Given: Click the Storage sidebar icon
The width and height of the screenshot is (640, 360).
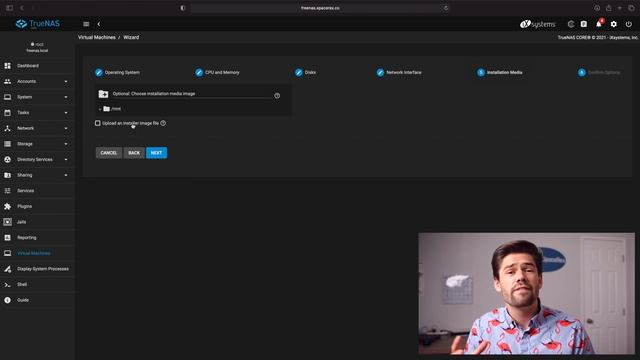Looking at the screenshot, I should (7, 144).
